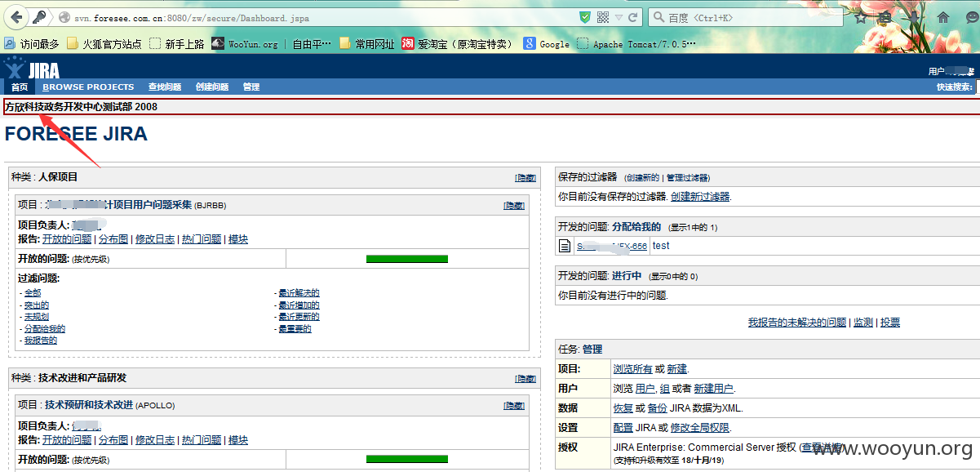Click the green priority bar of APOLLO project
Image resolution: width=980 pixels, height=472 pixels.
point(407,459)
